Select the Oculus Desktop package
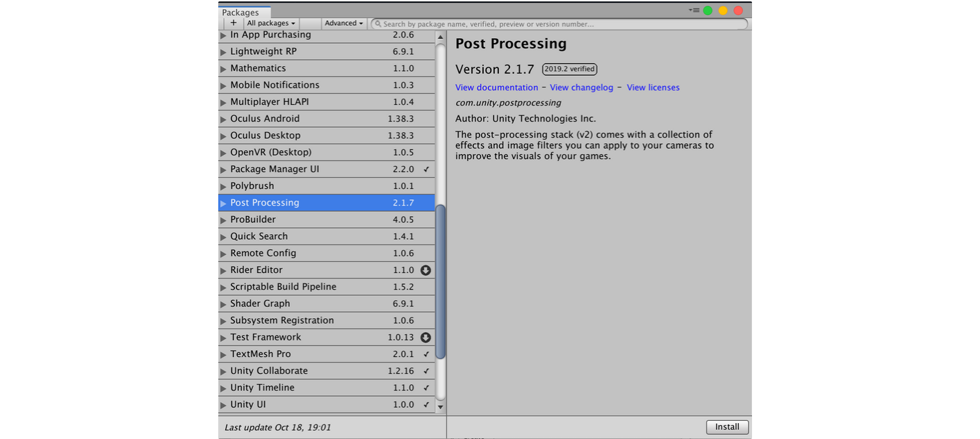980x439 pixels. click(327, 135)
